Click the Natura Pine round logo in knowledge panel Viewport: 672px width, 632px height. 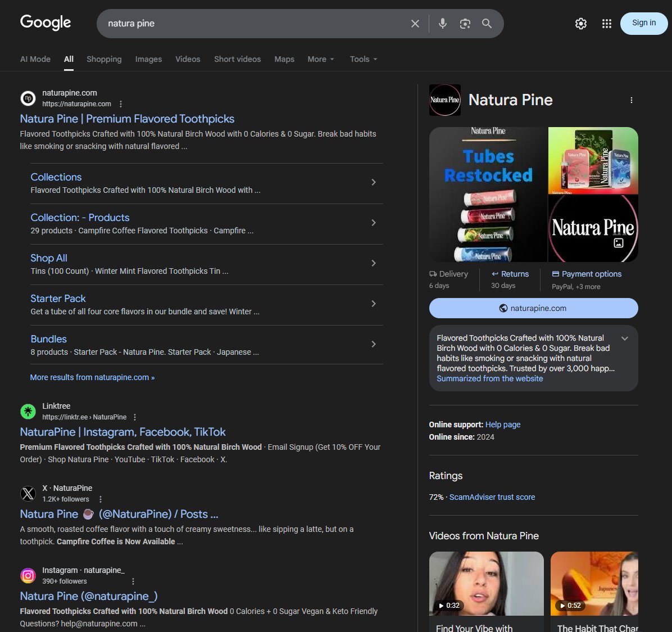pyautogui.click(x=445, y=100)
